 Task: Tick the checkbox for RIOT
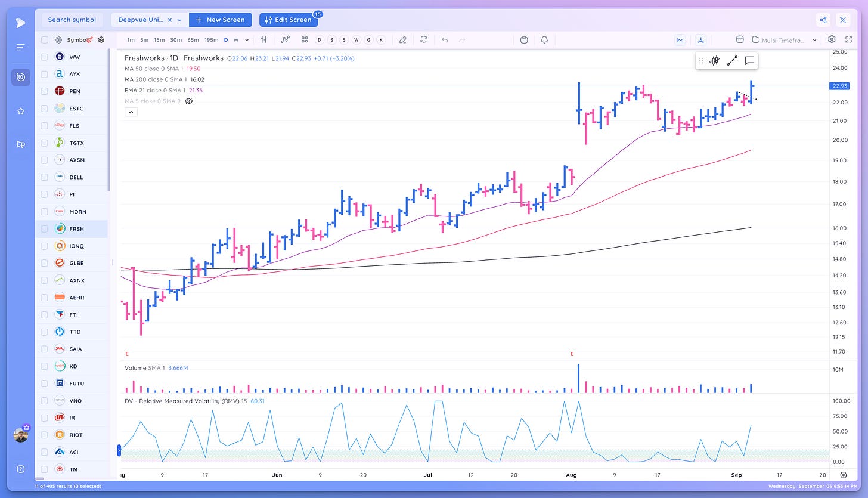point(45,435)
